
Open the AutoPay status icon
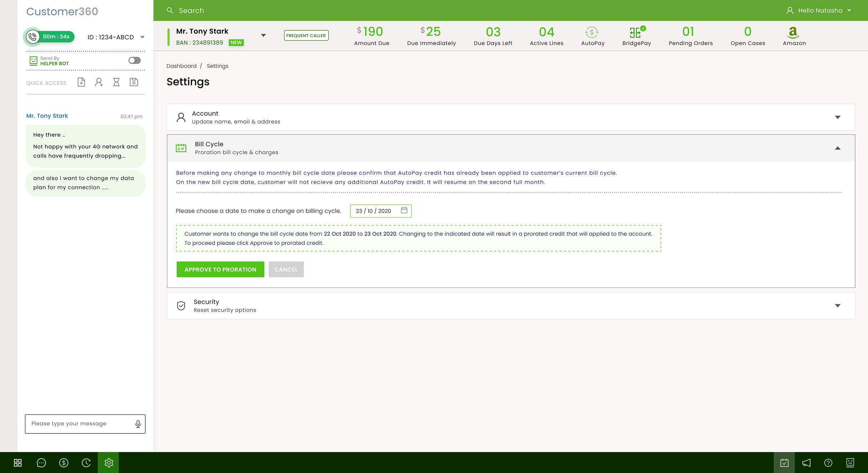pos(592,32)
